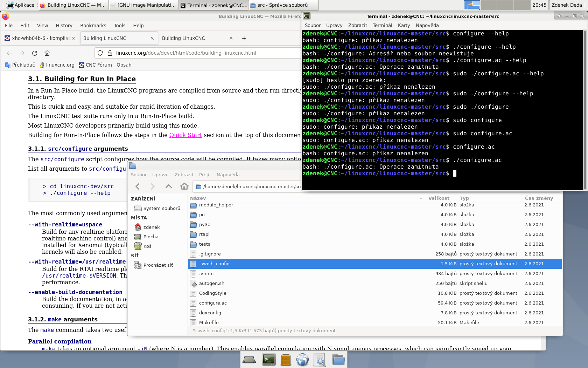This screenshot has width=588, height=368.
Task: Select configure.ac file in list
Action: (213, 303)
